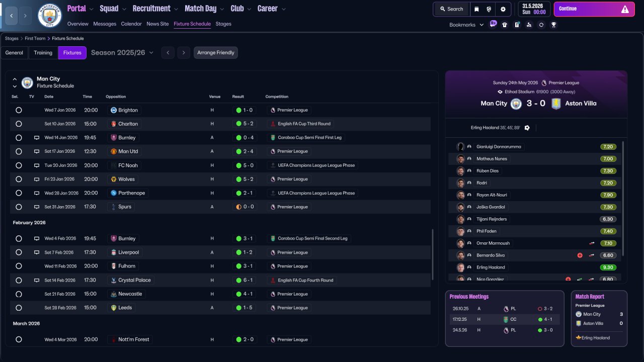The image size is (644, 362).
Task: Click the trophy icon in bookmarks bar
Action: 553,25
